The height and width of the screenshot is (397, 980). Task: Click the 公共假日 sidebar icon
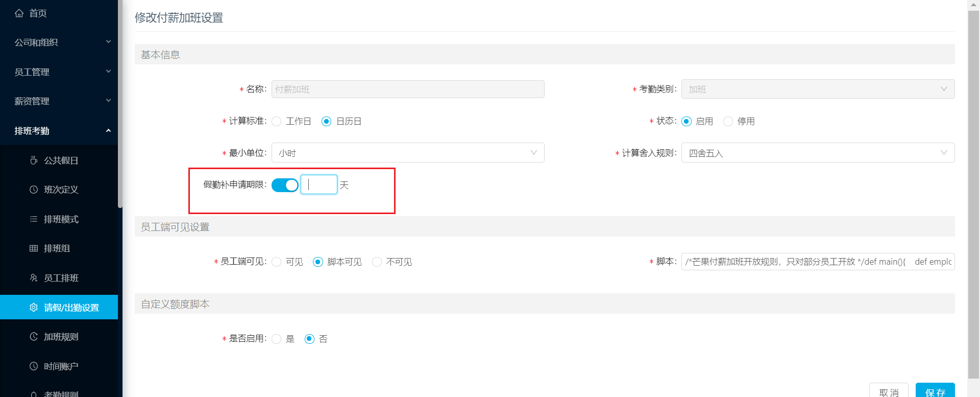pyautogui.click(x=34, y=160)
